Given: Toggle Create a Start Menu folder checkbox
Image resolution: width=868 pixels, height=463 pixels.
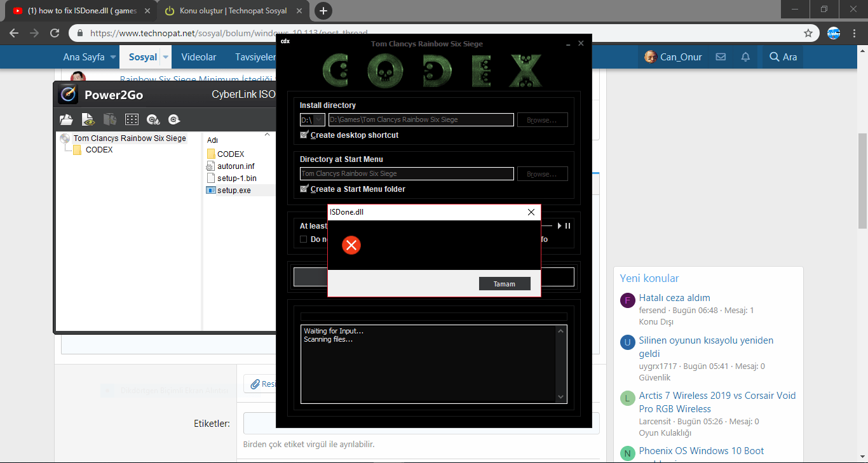Looking at the screenshot, I should point(304,189).
